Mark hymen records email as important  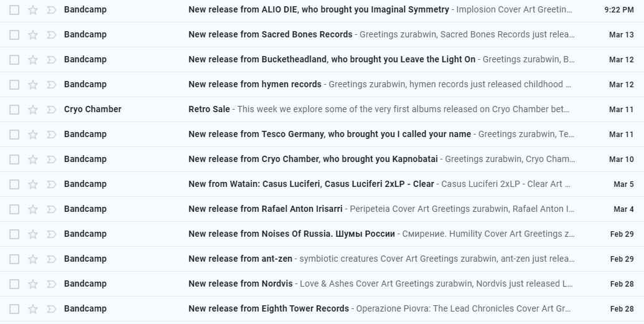52,85
